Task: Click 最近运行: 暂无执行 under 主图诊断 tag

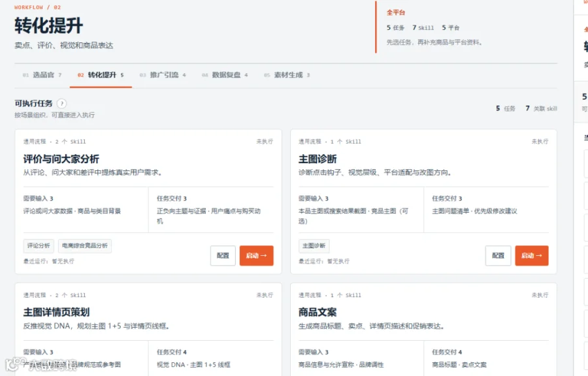Action: pyautogui.click(x=324, y=261)
